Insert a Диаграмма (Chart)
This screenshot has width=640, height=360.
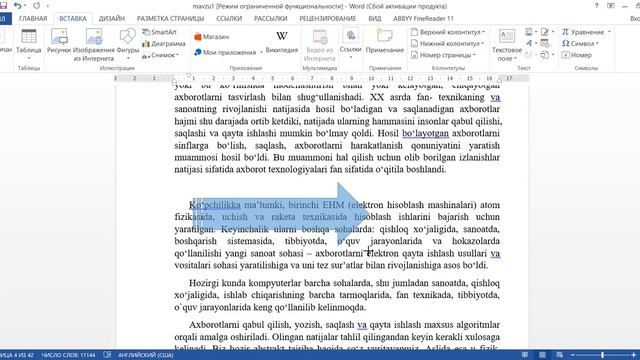(x=164, y=43)
